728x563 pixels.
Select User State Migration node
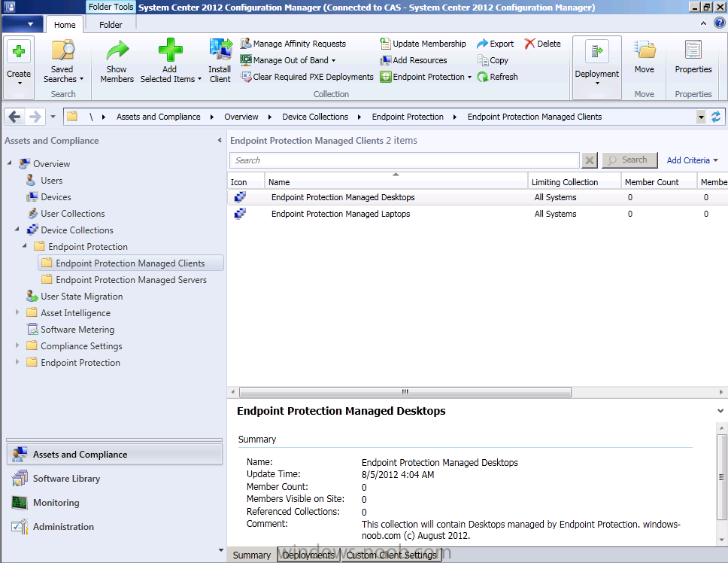[74, 297]
